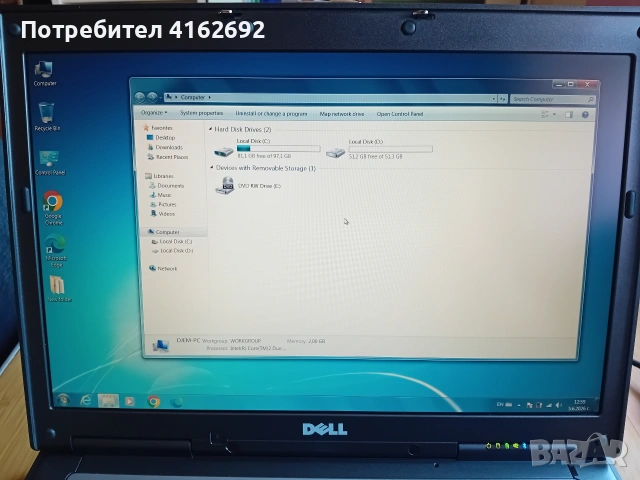
Task: Click the arrow after Computer in breadcrumb
Action: 209,97
